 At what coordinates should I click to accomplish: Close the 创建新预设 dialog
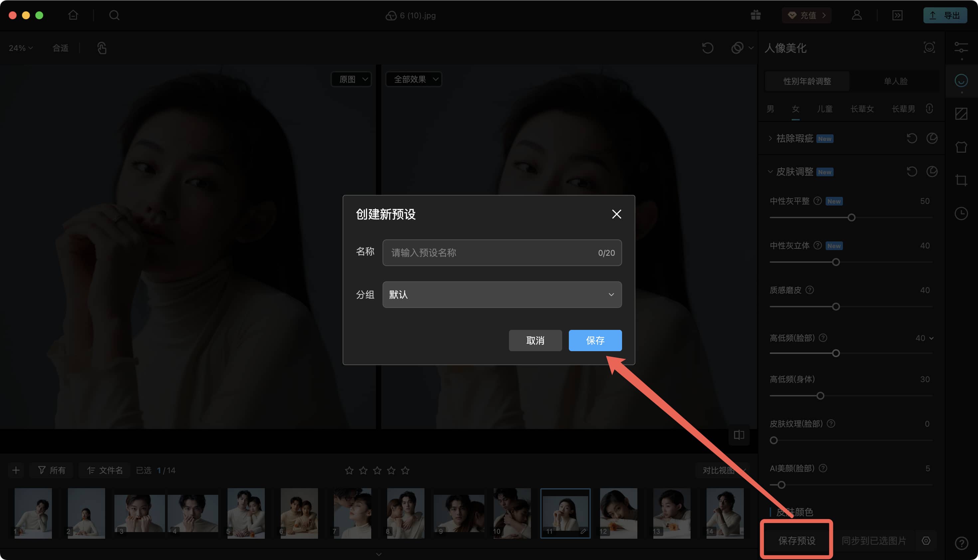point(616,214)
